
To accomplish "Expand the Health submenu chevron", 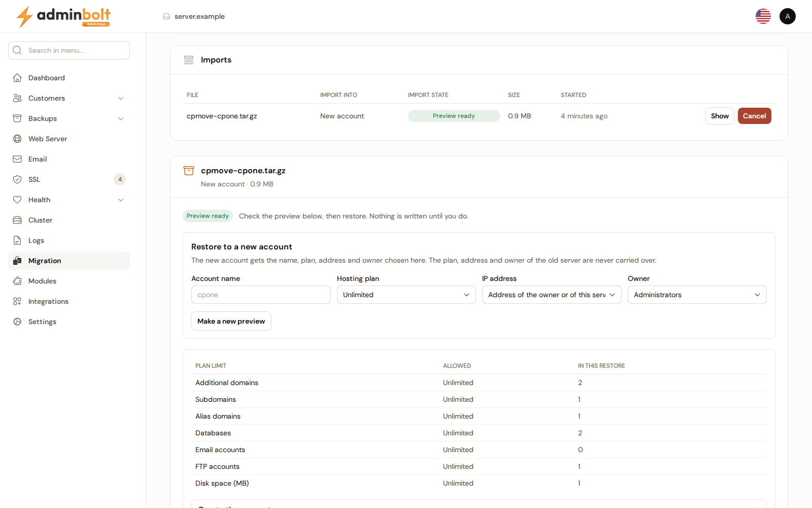I will (x=121, y=200).
